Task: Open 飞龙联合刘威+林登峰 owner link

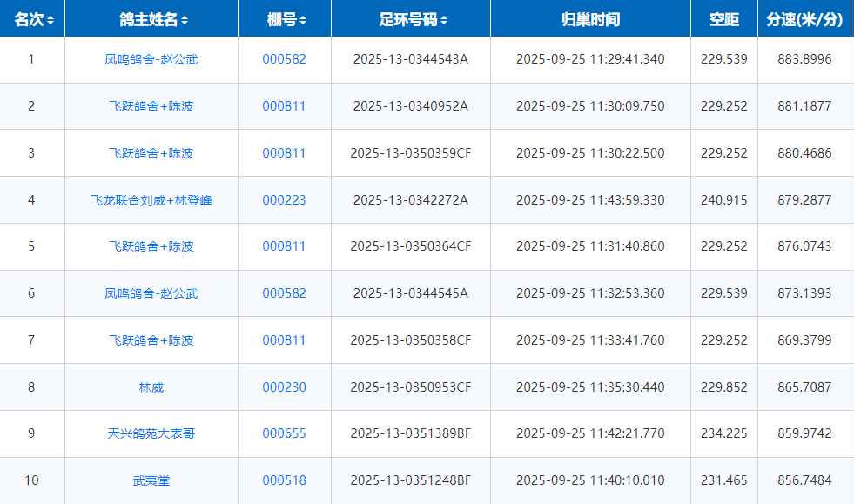Action: (x=151, y=200)
